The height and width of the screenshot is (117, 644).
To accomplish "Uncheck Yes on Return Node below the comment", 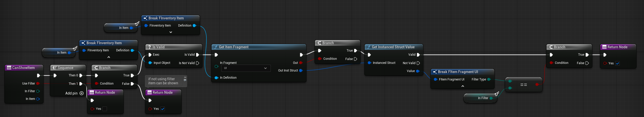I will (x=163, y=109).
